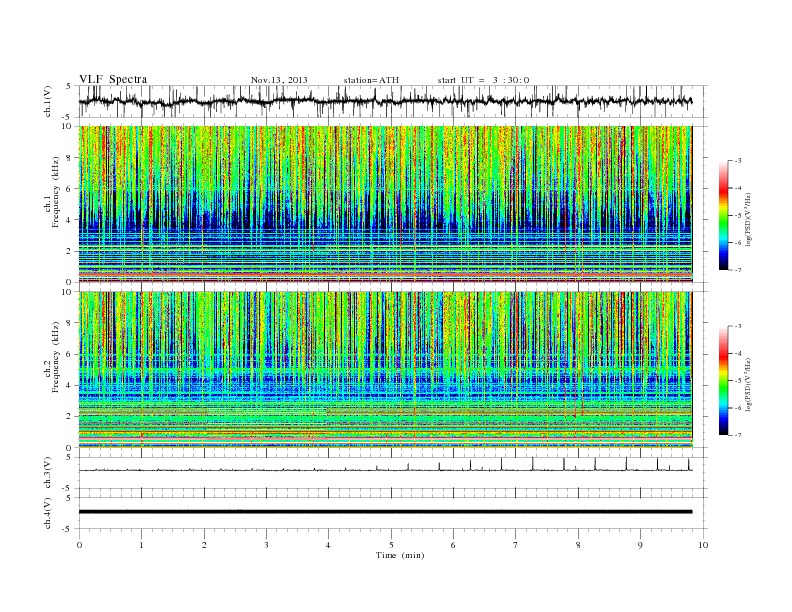
Task: Click the "5" tick on the time axis
Action: pyautogui.click(x=391, y=545)
